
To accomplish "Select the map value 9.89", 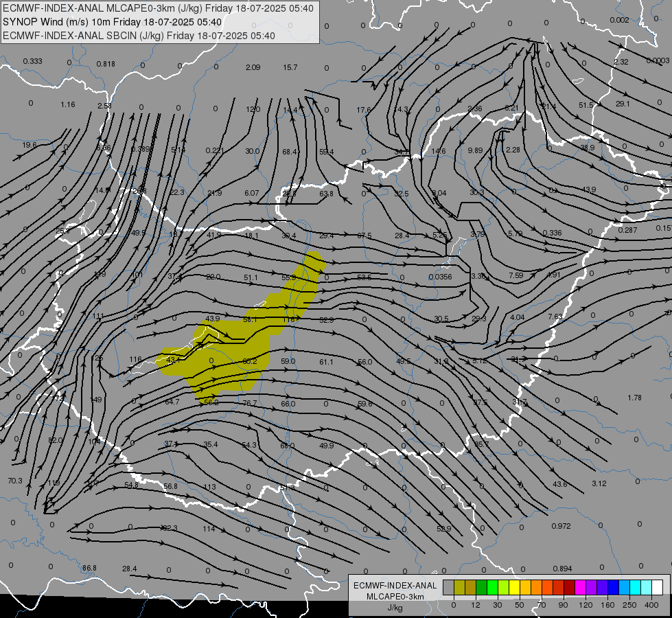I will click(475, 150).
